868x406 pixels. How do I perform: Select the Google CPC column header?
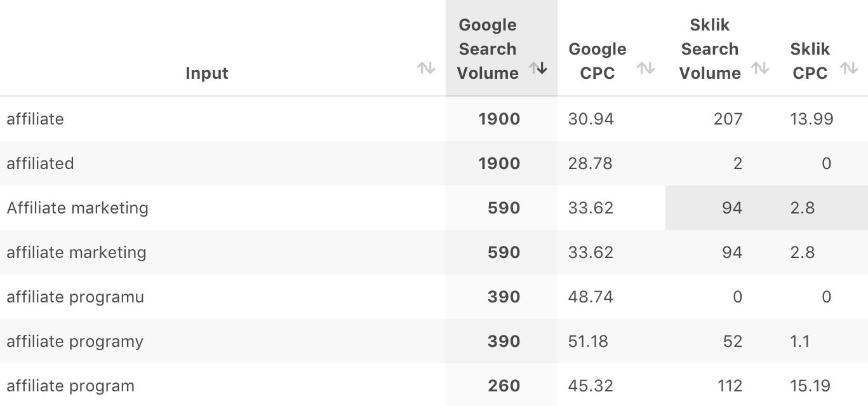click(x=598, y=61)
